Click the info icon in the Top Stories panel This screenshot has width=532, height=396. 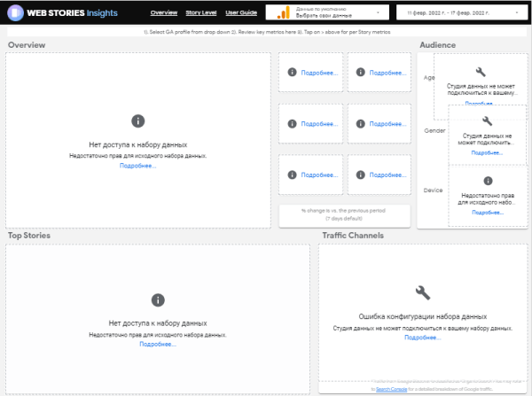pos(158,300)
